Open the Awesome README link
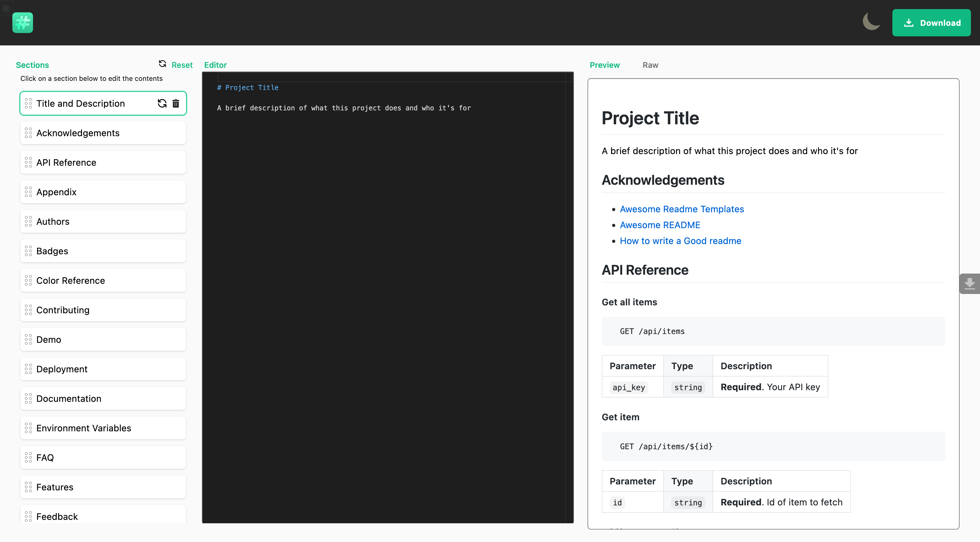 (x=660, y=225)
